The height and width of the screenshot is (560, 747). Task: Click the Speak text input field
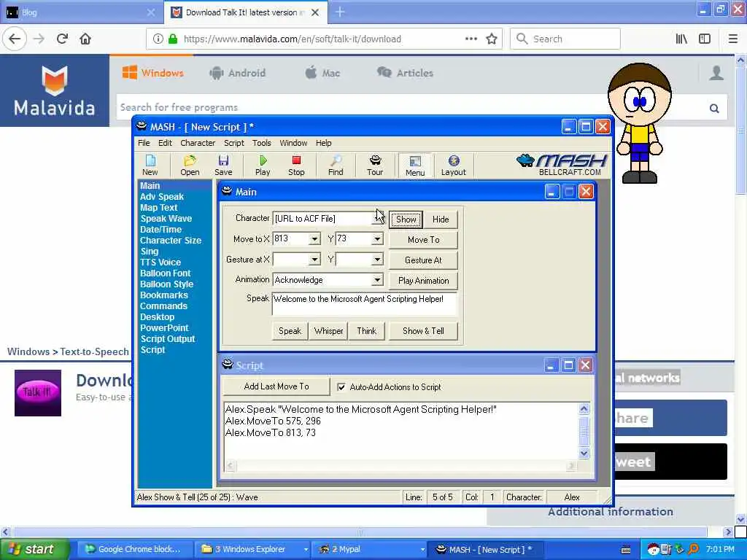(x=365, y=304)
